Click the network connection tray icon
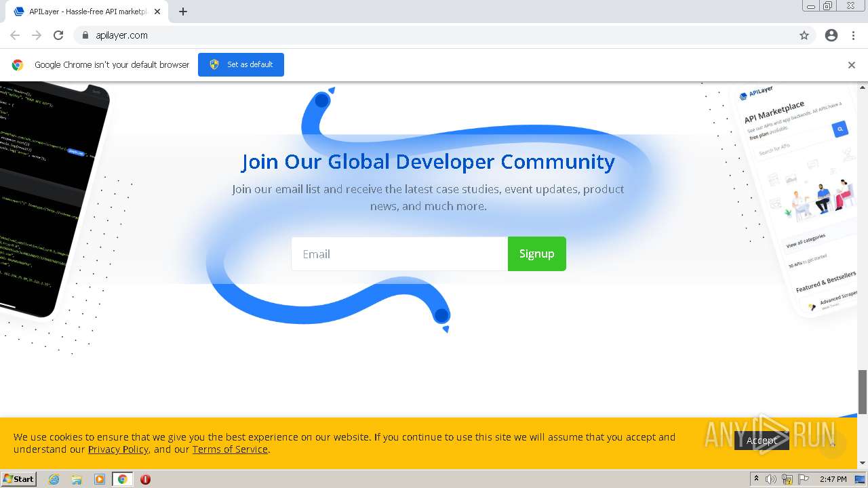 [787, 479]
